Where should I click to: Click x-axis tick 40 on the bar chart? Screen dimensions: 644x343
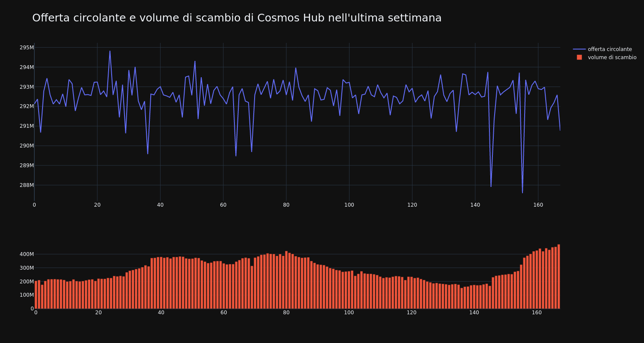(x=161, y=313)
